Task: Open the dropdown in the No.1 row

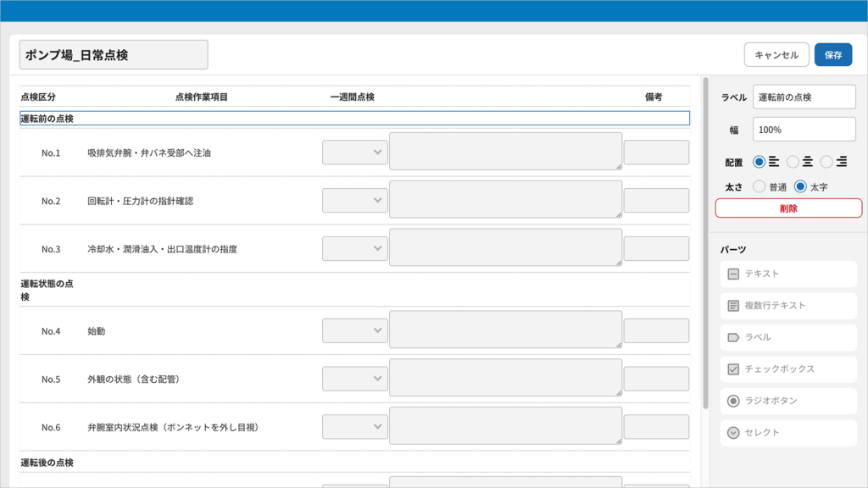Action: (x=355, y=152)
